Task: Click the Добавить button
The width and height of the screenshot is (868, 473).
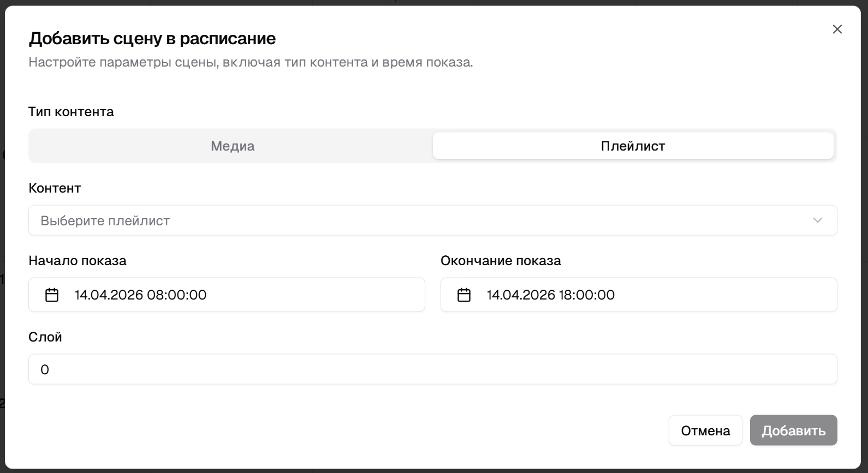Action: pyautogui.click(x=793, y=430)
